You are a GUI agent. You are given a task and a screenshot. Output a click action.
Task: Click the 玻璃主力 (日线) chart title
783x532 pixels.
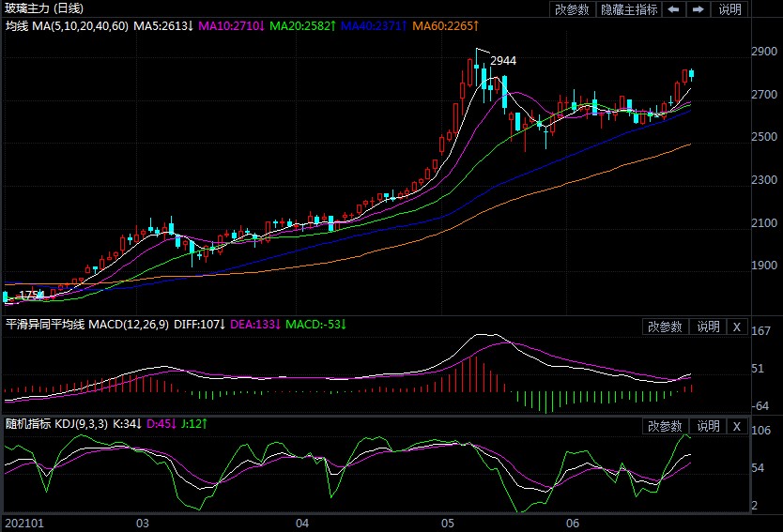pos(44,8)
